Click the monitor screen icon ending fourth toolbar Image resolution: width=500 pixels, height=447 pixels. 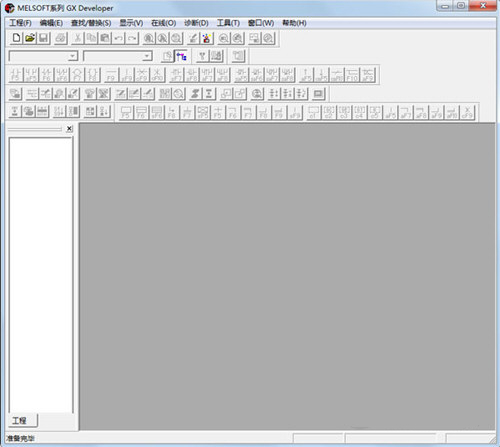(x=319, y=94)
